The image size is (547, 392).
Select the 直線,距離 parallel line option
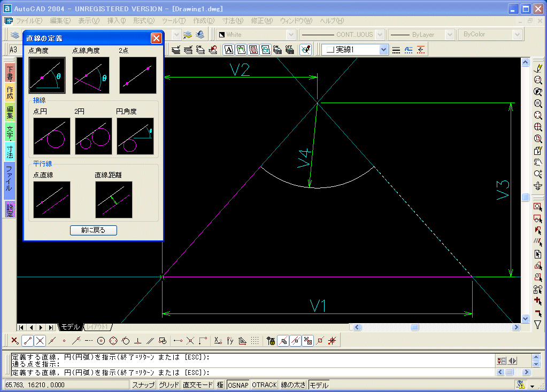(x=113, y=200)
